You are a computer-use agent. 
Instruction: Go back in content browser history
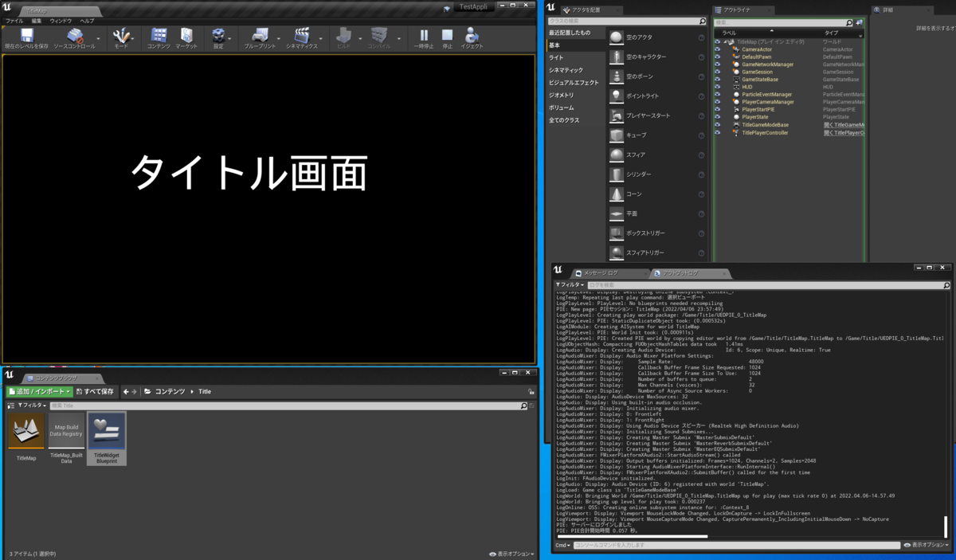tap(126, 392)
